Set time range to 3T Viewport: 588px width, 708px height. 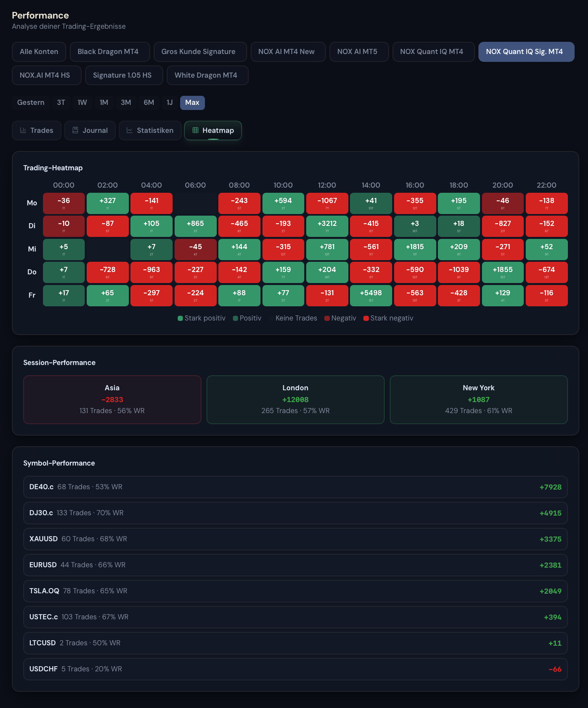coord(61,102)
